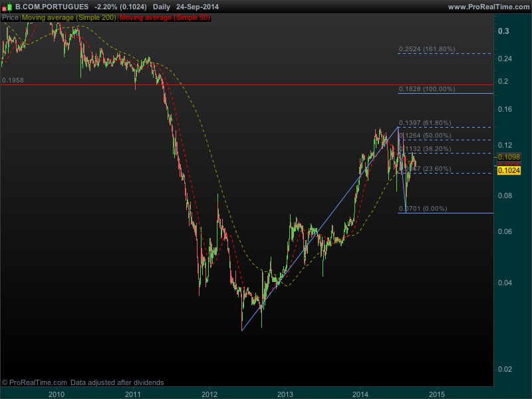Image resolution: width=532 pixels, height=399 pixels.
Task: Click the 0.1132 (38.20%) Fibonacci label
Action: 425,148
